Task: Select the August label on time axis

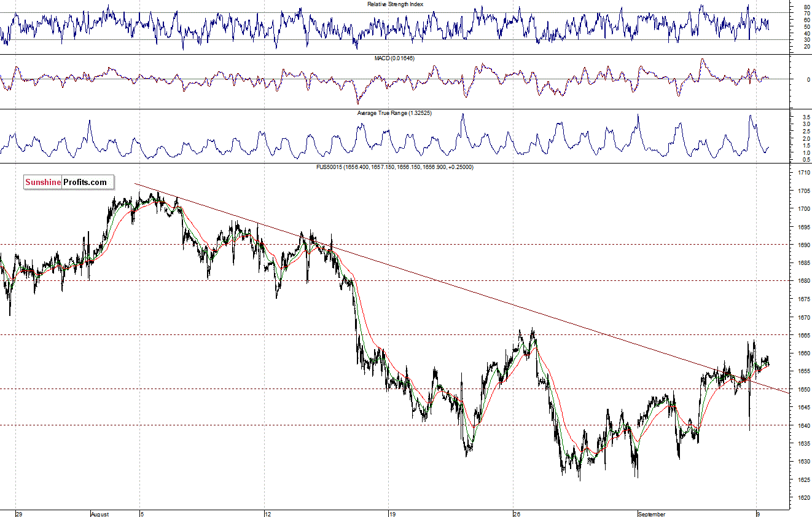Action: pyautogui.click(x=100, y=513)
